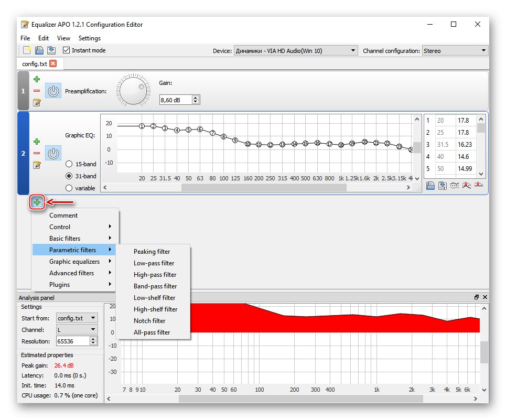Click the Open file toolbar icon

tap(39, 50)
